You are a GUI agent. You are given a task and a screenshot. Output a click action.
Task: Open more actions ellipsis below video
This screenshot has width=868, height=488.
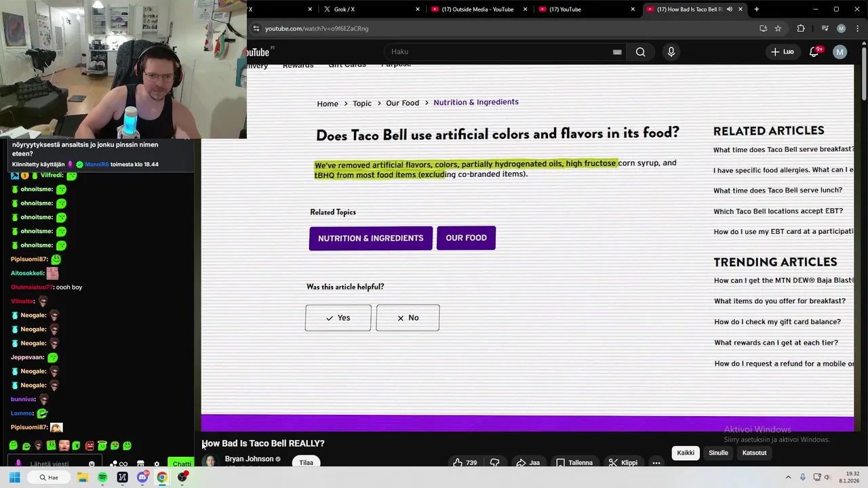656,463
